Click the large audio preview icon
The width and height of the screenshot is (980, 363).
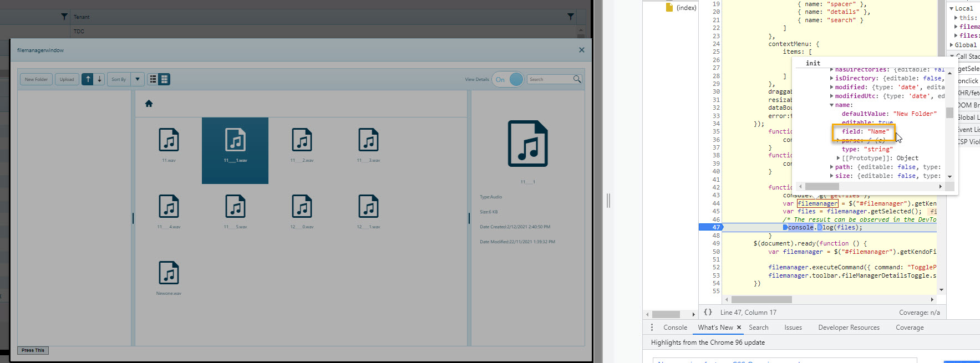[x=528, y=144]
